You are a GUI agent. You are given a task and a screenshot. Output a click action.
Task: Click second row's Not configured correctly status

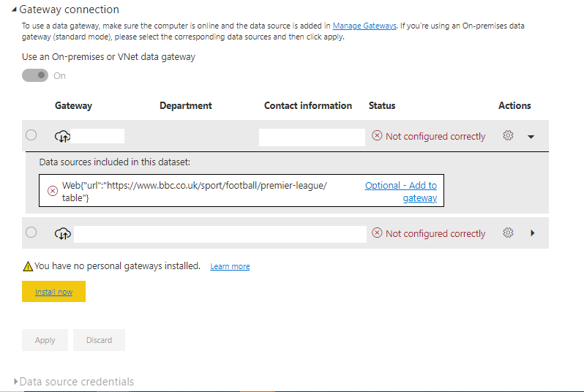(435, 233)
